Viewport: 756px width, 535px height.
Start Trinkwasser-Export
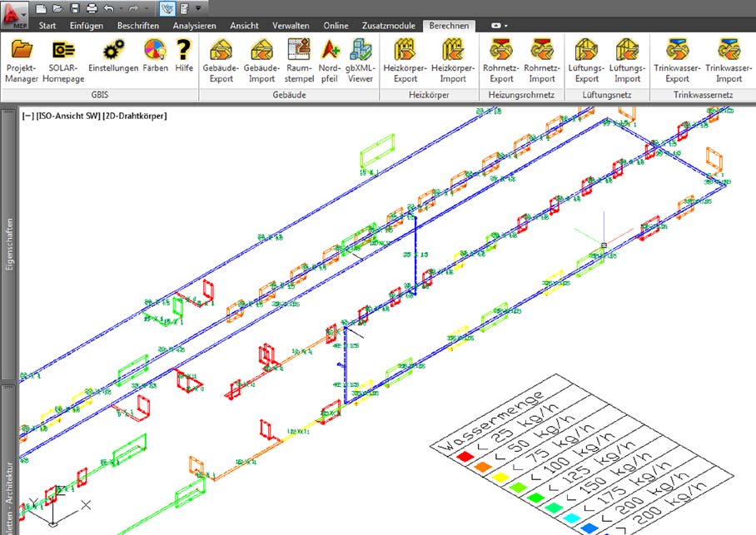click(x=678, y=61)
